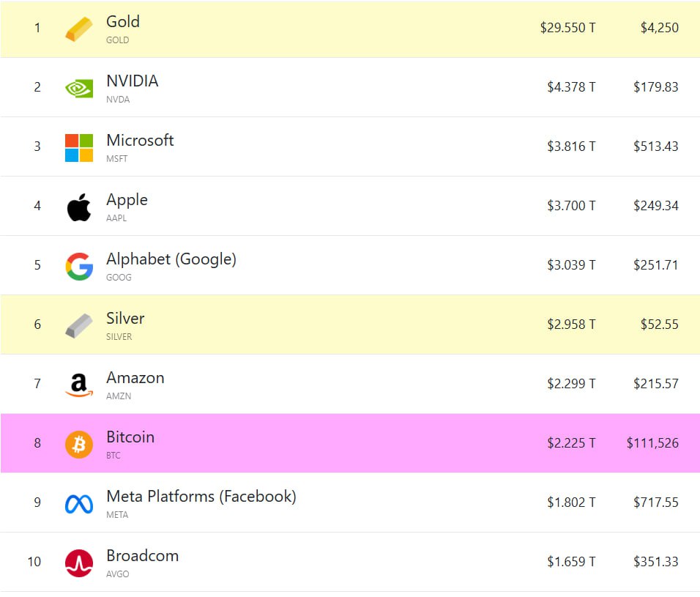
Task: Click Amazon's $2.299 T market cap
Action: tap(571, 385)
